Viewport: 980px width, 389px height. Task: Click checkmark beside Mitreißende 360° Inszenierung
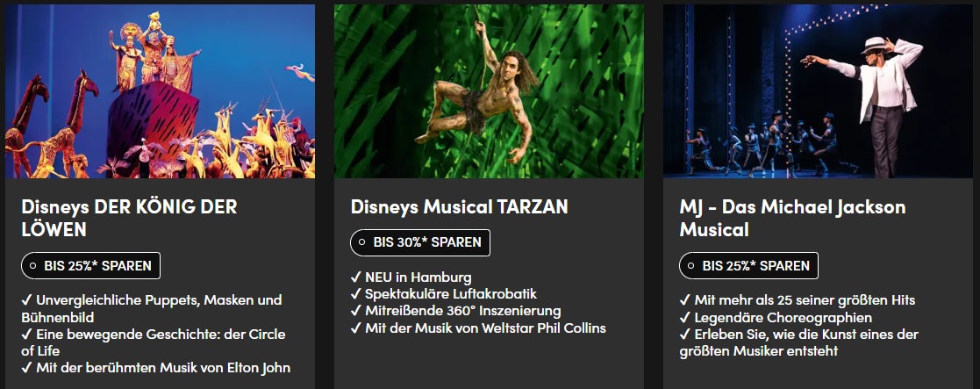pyautogui.click(x=355, y=311)
